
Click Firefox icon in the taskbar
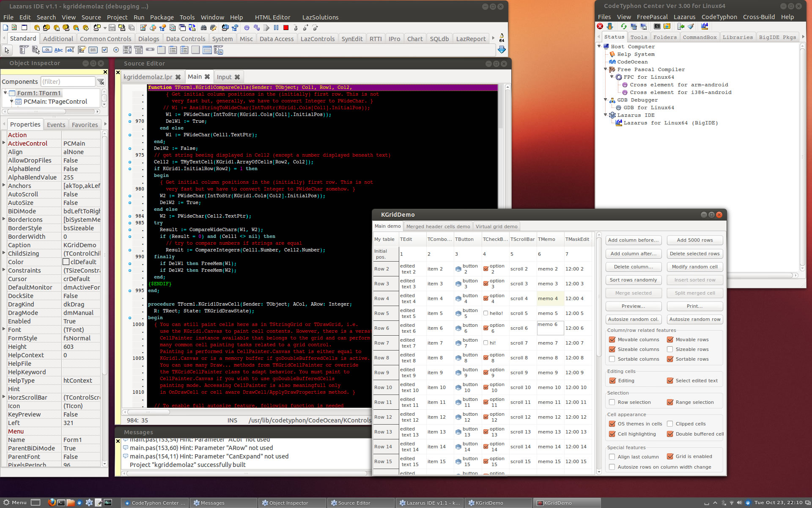pyautogui.click(x=52, y=502)
